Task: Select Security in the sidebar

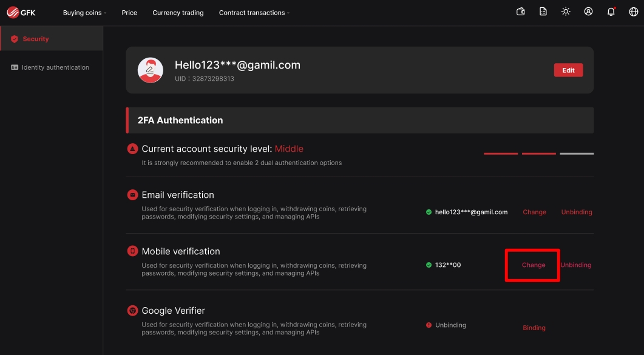Action: 36,39
